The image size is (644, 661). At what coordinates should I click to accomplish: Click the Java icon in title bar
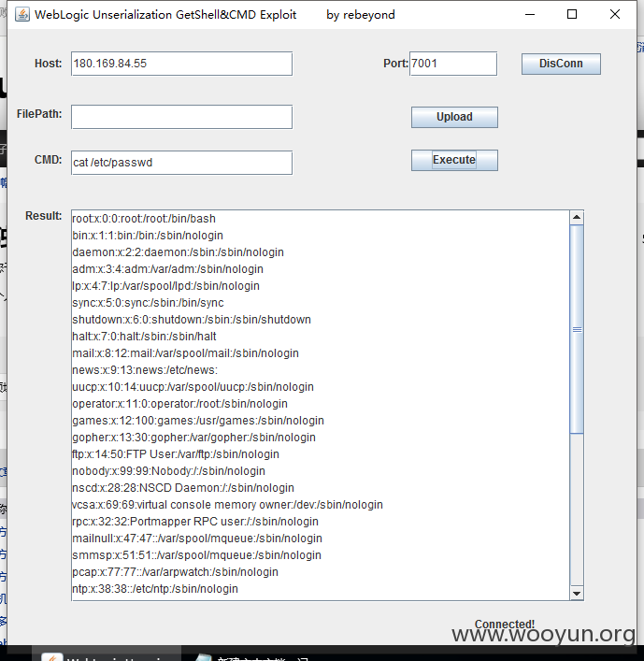pos(22,14)
